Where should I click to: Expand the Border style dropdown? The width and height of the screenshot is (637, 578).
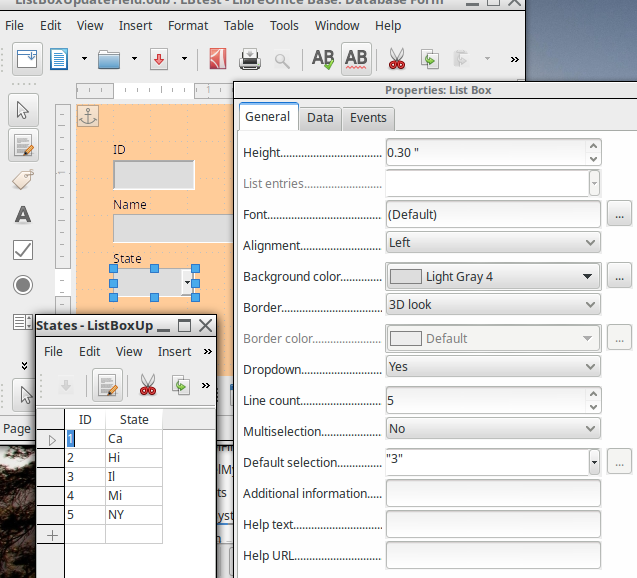(493, 304)
